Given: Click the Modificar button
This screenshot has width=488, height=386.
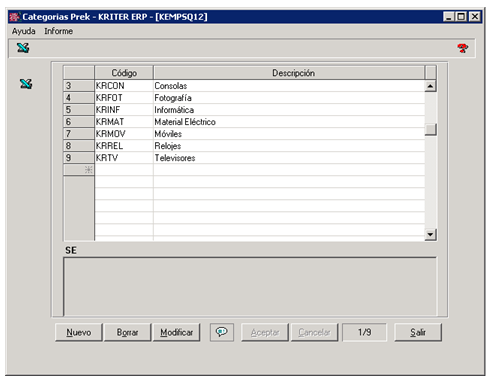Looking at the screenshot, I should [176, 332].
